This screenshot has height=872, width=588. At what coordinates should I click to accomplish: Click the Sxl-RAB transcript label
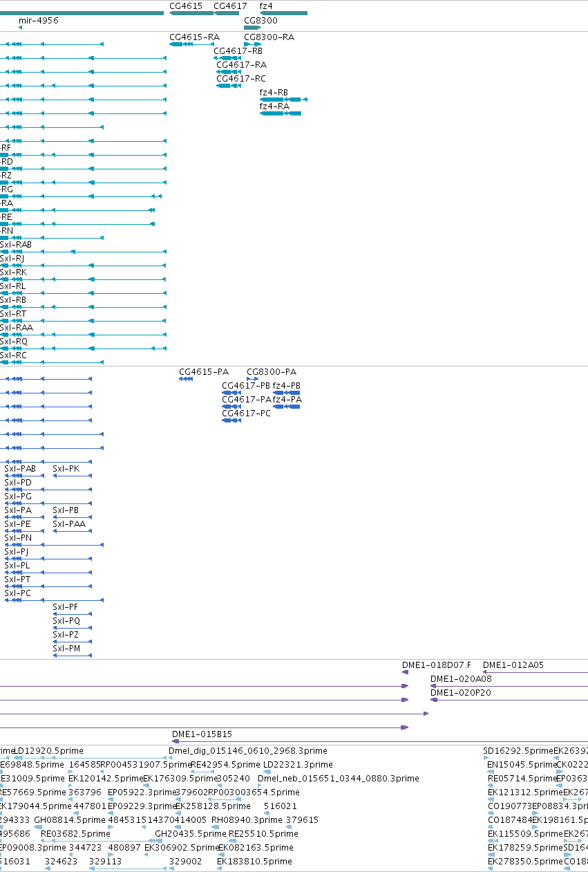(16, 244)
